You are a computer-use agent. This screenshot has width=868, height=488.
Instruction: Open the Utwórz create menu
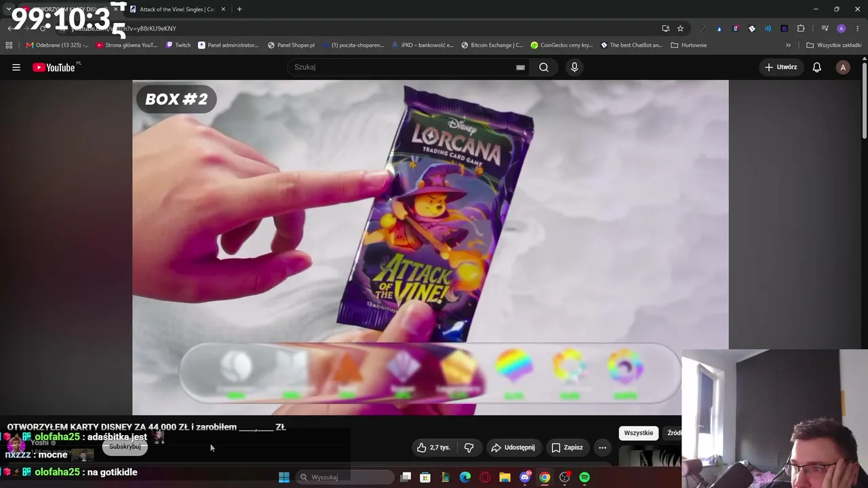pos(781,67)
